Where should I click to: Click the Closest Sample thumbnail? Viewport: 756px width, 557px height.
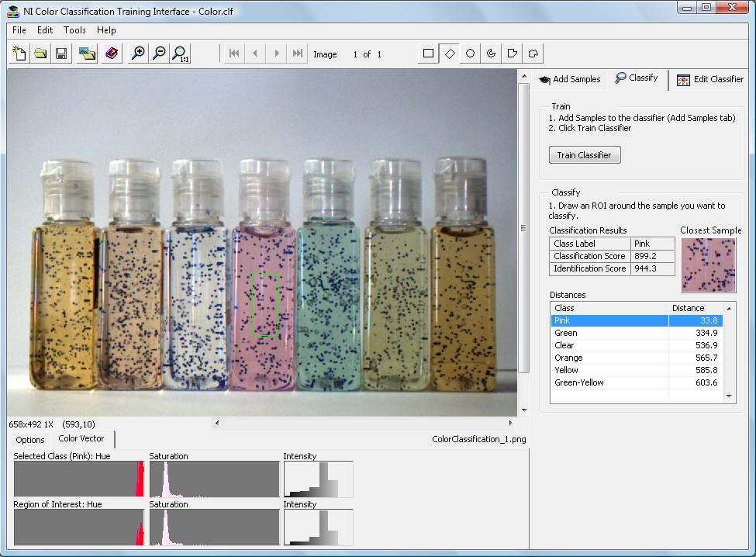click(708, 265)
